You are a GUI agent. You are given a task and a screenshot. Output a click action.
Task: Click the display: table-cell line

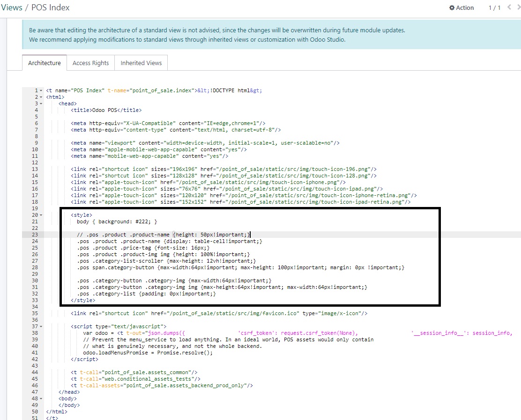coord(170,242)
